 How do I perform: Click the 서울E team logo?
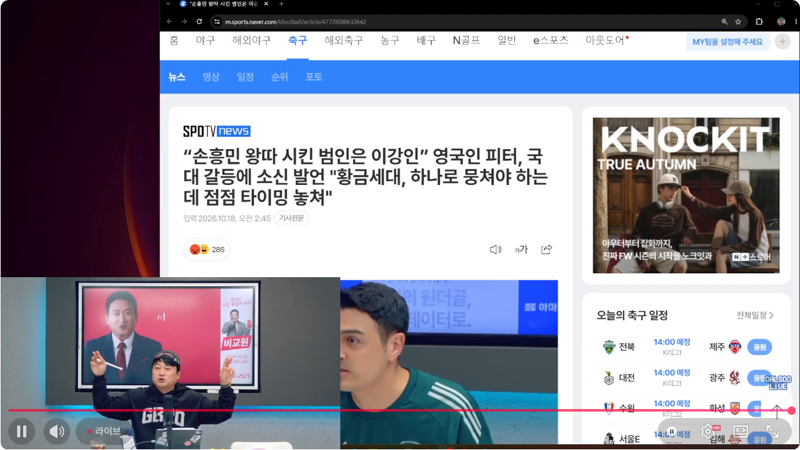click(x=609, y=438)
